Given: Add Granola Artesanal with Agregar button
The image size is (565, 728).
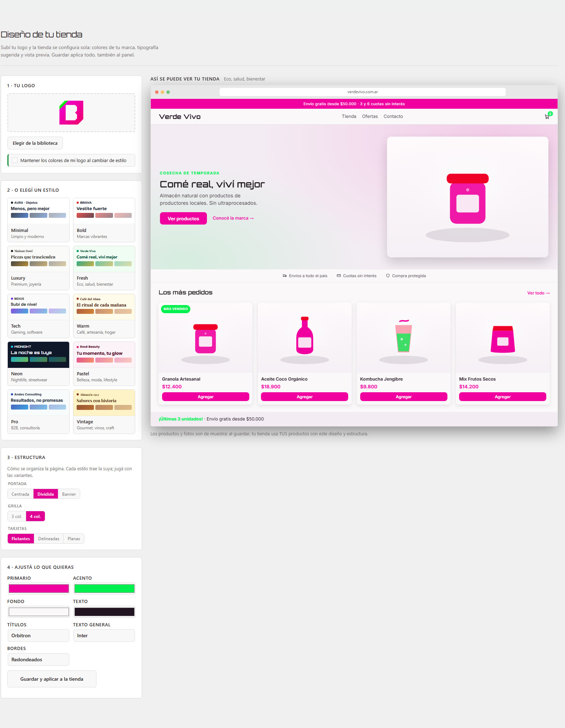Looking at the screenshot, I should (x=206, y=397).
